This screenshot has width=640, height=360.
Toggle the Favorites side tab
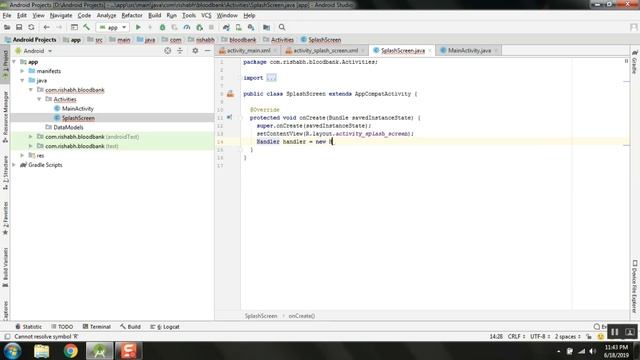point(5,218)
